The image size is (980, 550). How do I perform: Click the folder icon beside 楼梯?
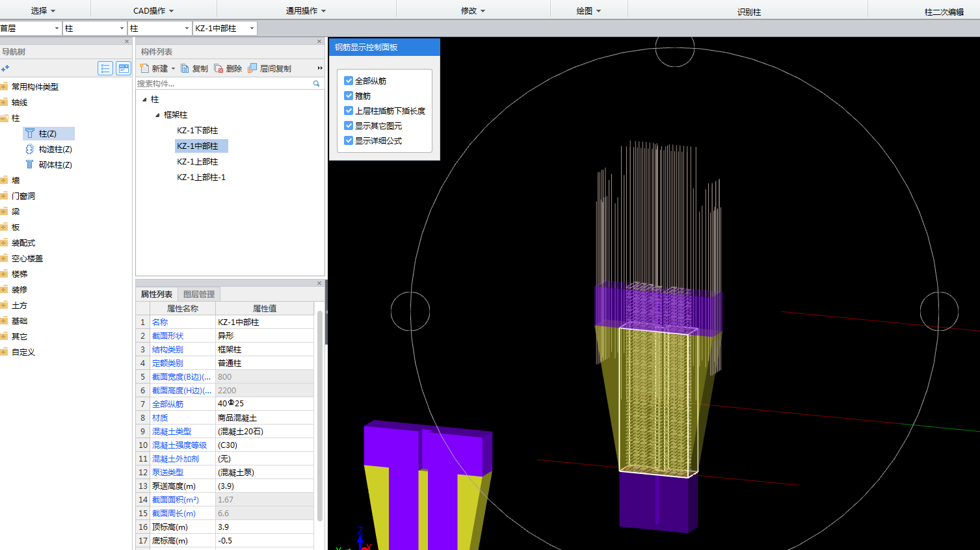coord(4,274)
